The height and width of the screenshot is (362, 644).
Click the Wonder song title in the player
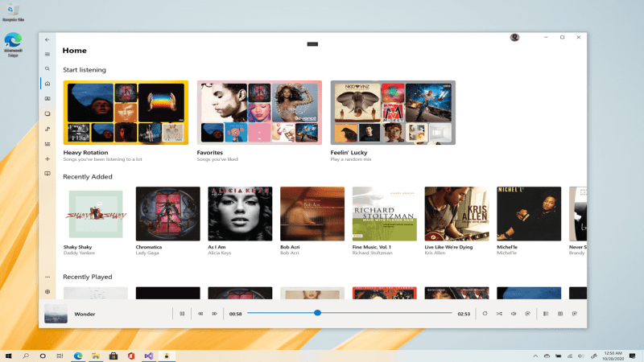(x=85, y=314)
